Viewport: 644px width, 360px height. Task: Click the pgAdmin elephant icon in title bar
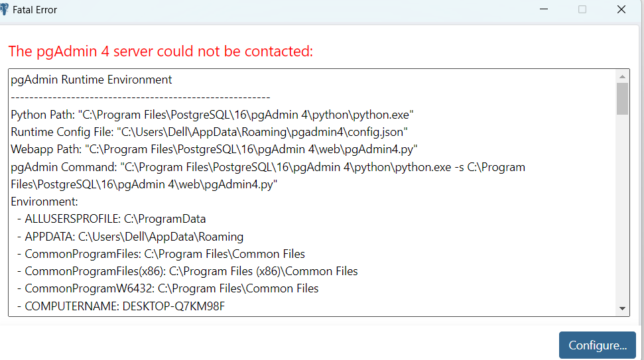(3, 10)
